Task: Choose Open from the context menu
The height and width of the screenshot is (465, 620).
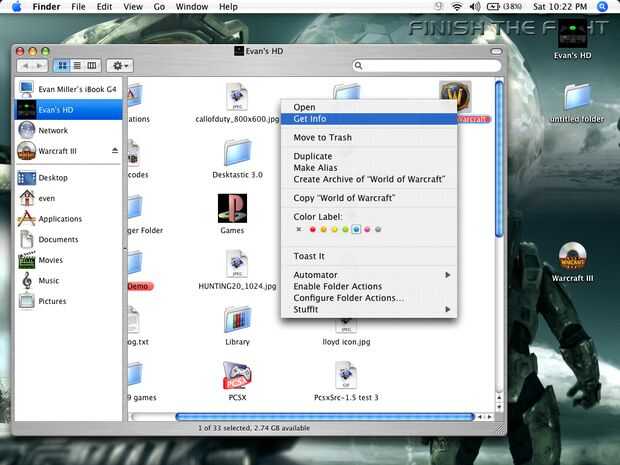Action: (369, 107)
